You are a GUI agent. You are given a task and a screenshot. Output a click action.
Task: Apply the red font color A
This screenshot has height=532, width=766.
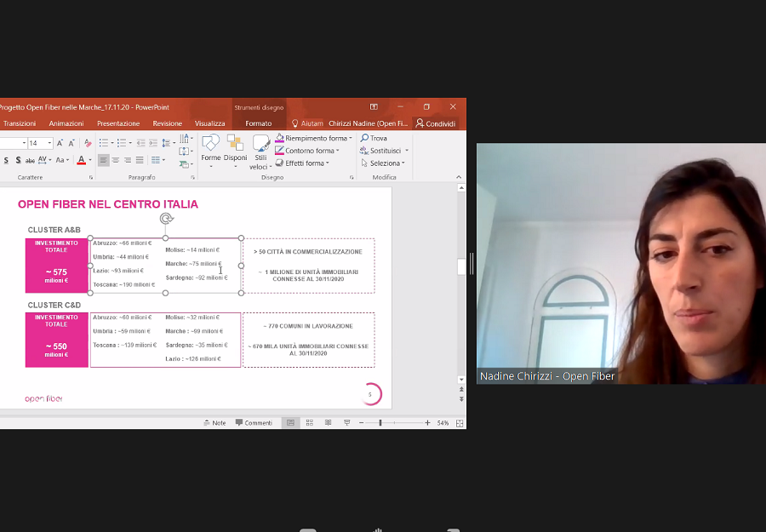point(81,160)
